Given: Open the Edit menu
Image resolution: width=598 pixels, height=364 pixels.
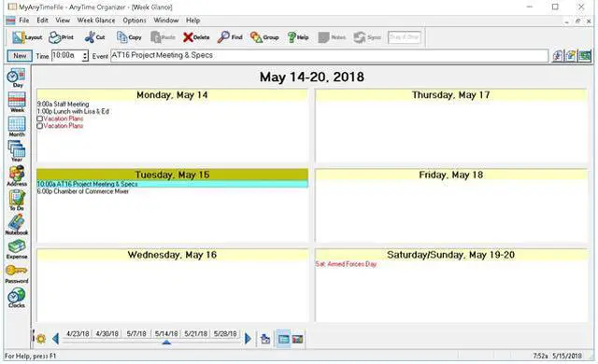Looking at the screenshot, I should [x=42, y=21].
